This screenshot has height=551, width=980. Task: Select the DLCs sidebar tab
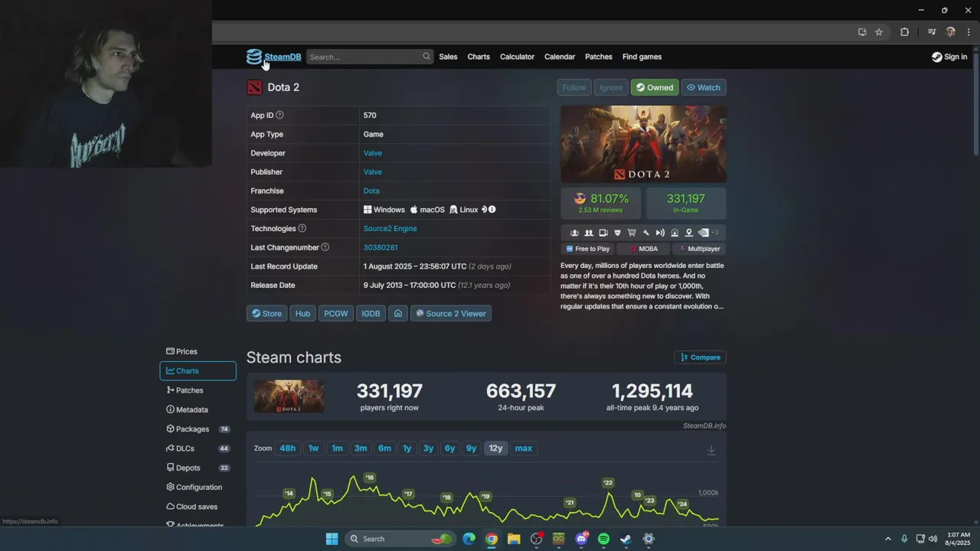pyautogui.click(x=198, y=448)
